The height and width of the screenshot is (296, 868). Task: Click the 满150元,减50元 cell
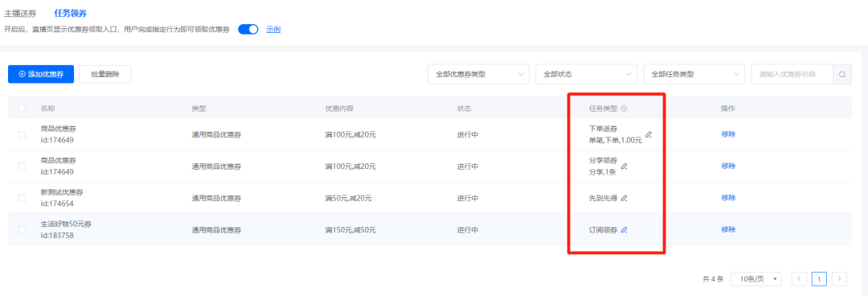point(351,229)
